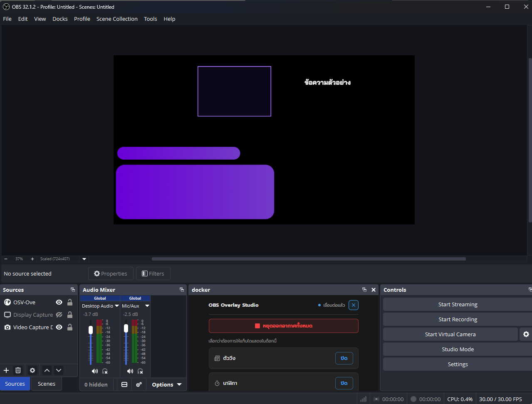
Task: Open the Profile menu
Action: pyautogui.click(x=82, y=19)
